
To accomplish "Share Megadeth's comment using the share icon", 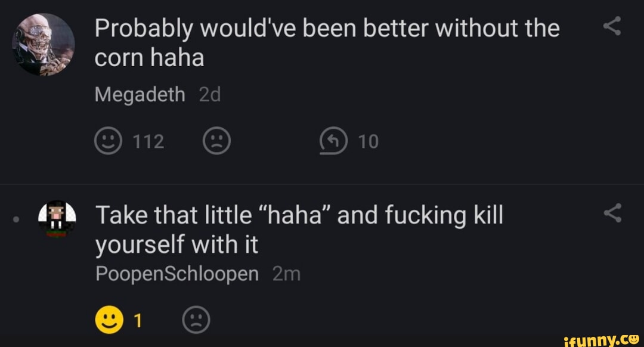I will (612, 26).
